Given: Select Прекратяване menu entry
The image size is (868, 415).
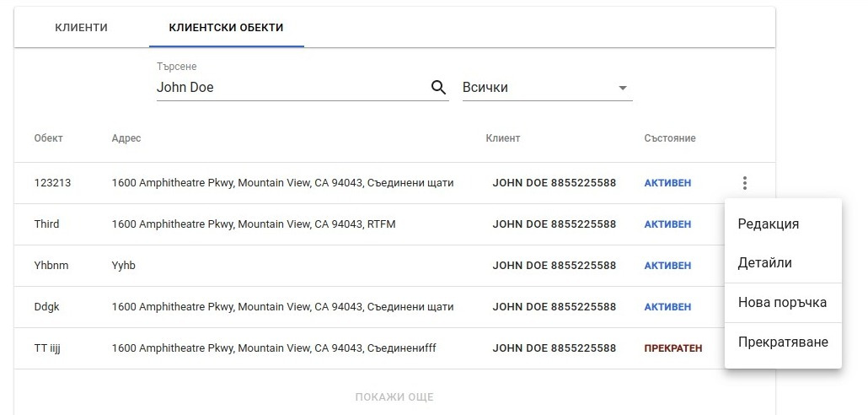Looking at the screenshot, I should coord(783,342).
